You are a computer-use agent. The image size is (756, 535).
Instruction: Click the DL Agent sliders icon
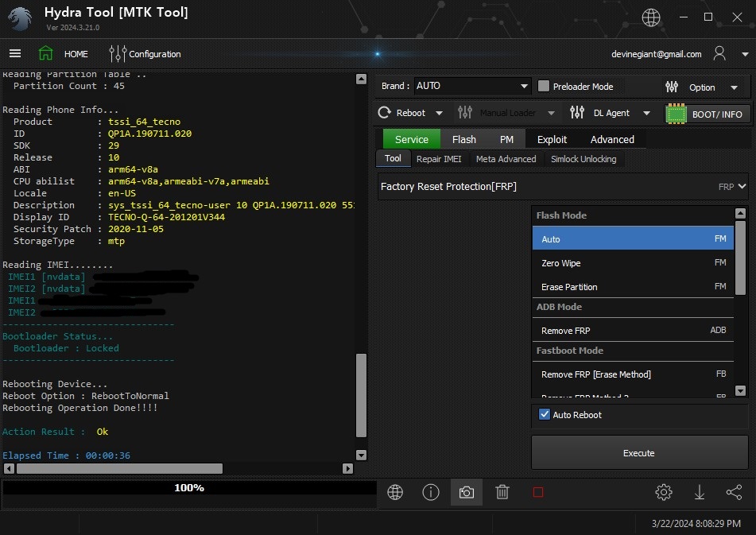pyautogui.click(x=577, y=113)
